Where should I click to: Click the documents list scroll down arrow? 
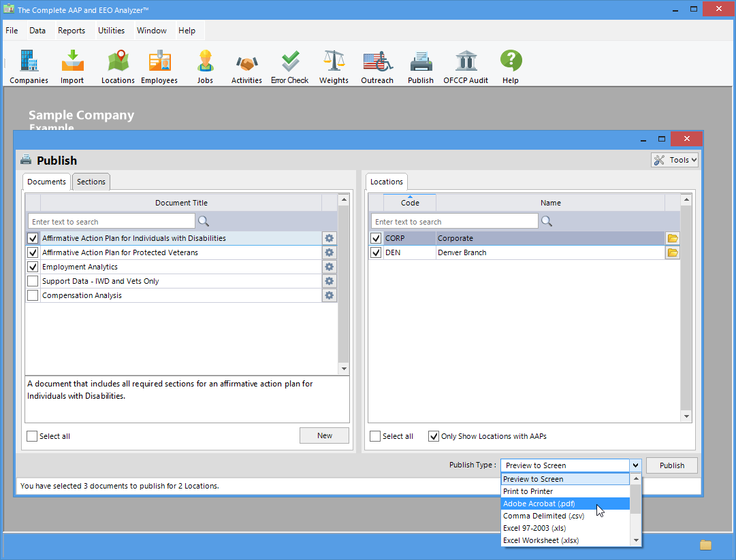point(344,369)
